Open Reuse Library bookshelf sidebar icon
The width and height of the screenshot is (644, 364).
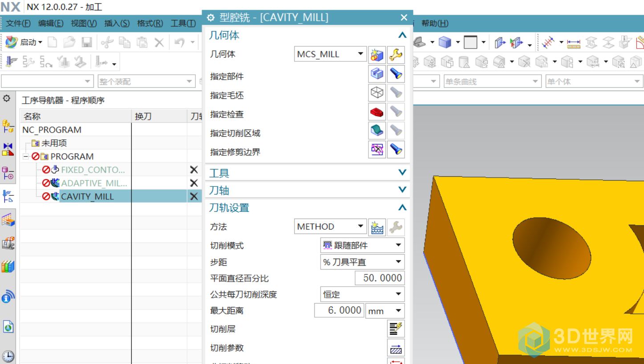click(x=8, y=267)
